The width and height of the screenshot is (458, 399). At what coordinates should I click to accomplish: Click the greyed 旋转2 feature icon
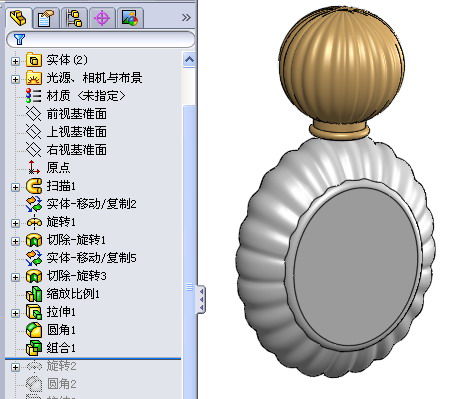pos(34,366)
